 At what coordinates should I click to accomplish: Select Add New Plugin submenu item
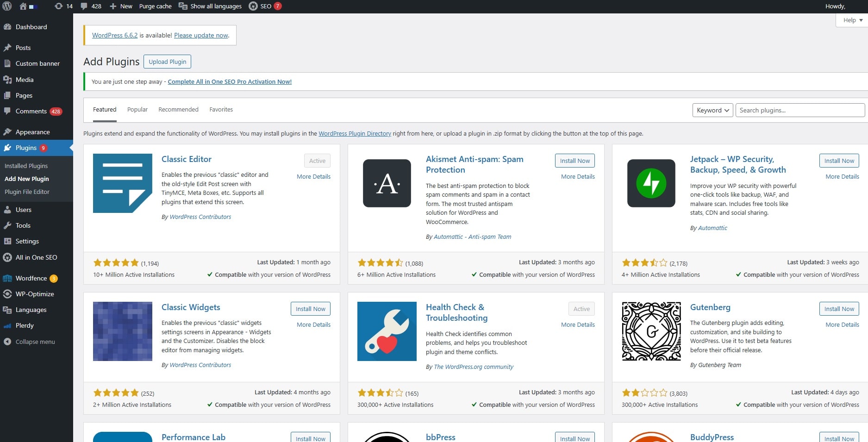(27, 179)
